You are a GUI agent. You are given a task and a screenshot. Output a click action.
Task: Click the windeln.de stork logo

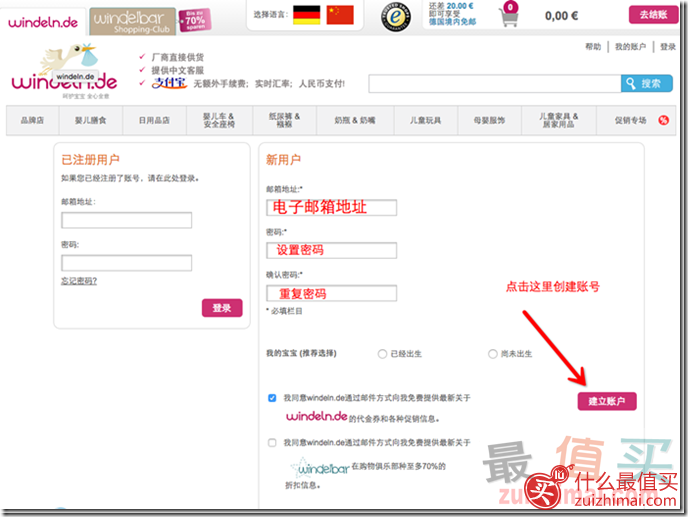point(64,70)
